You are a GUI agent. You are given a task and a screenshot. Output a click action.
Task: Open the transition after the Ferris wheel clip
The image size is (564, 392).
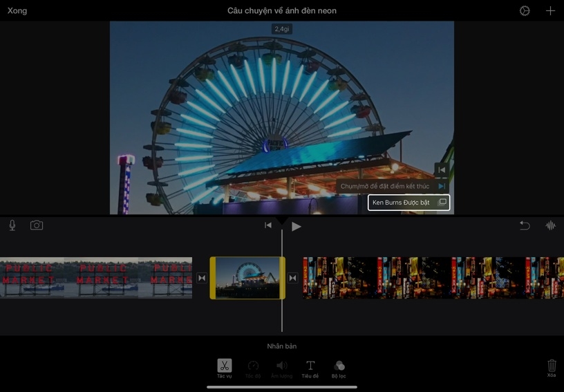[293, 278]
